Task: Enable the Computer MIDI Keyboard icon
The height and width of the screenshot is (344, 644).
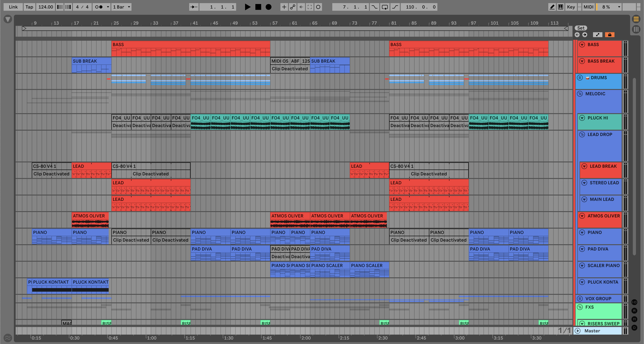Action: point(561,7)
